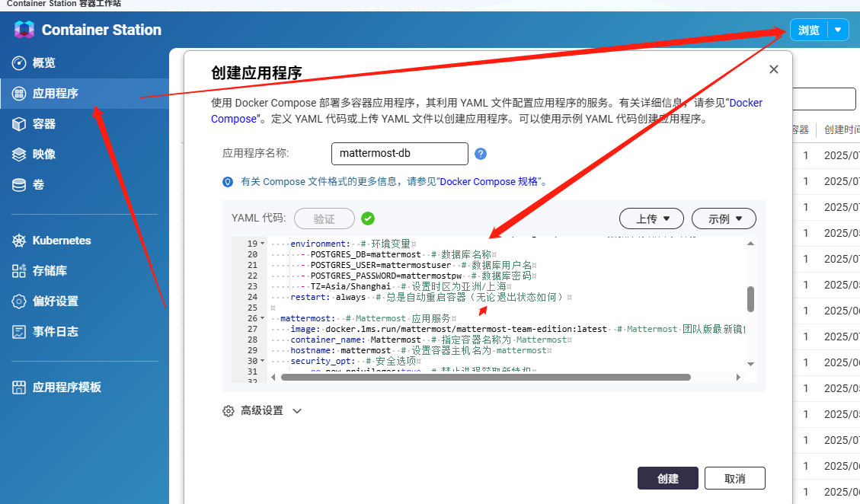
Task: Click the 创建时间 column header
Action: (842, 129)
